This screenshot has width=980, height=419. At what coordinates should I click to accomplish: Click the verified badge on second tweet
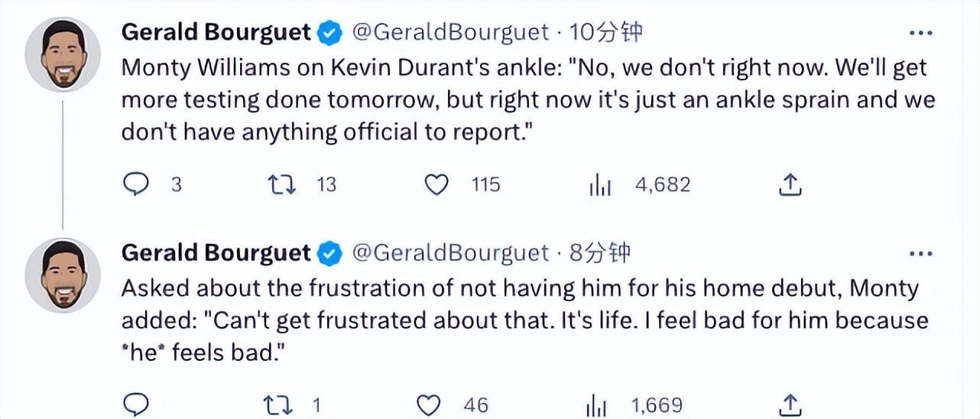coord(330,253)
